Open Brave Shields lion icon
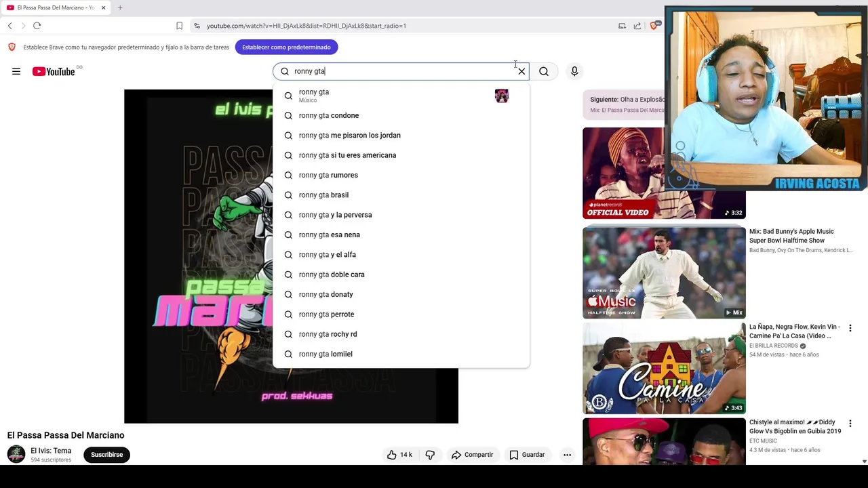 654,26
